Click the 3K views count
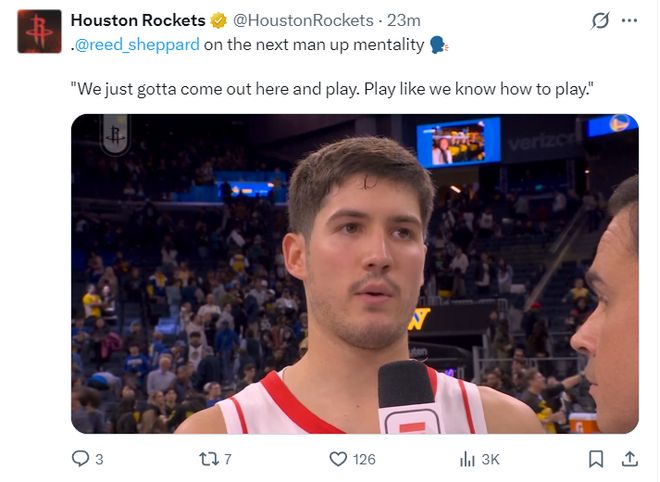Screen dimensions: 660x482 490,459
